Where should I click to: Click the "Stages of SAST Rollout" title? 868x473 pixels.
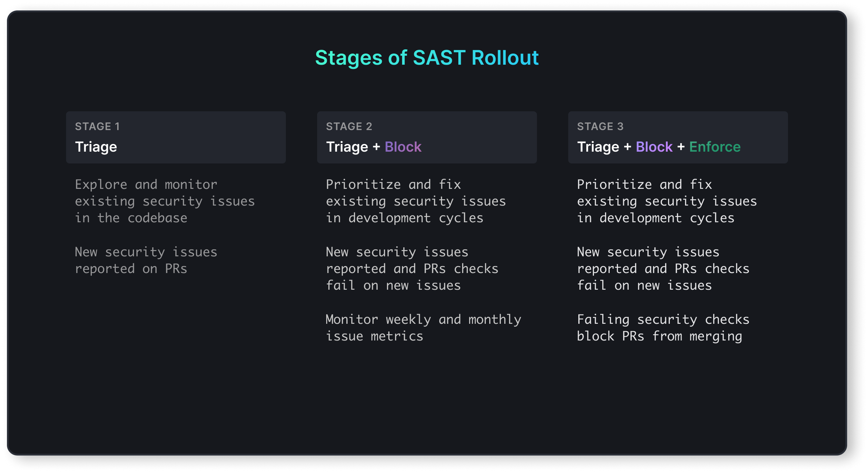click(x=427, y=58)
